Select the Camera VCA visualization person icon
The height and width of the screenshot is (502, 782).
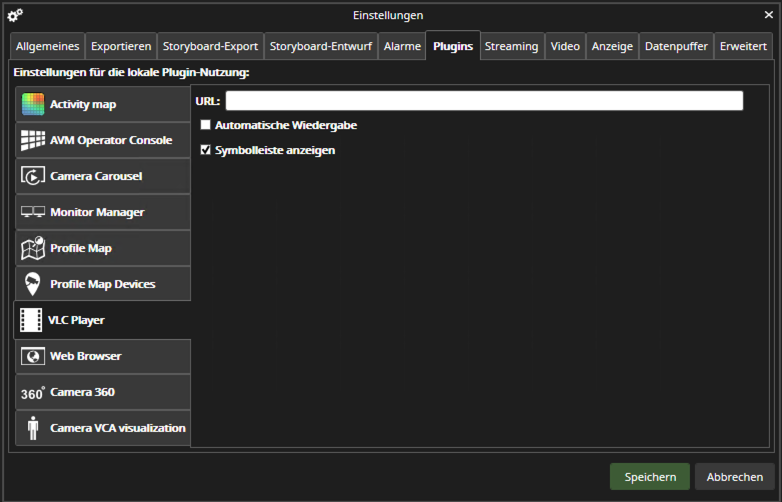tap(34, 428)
